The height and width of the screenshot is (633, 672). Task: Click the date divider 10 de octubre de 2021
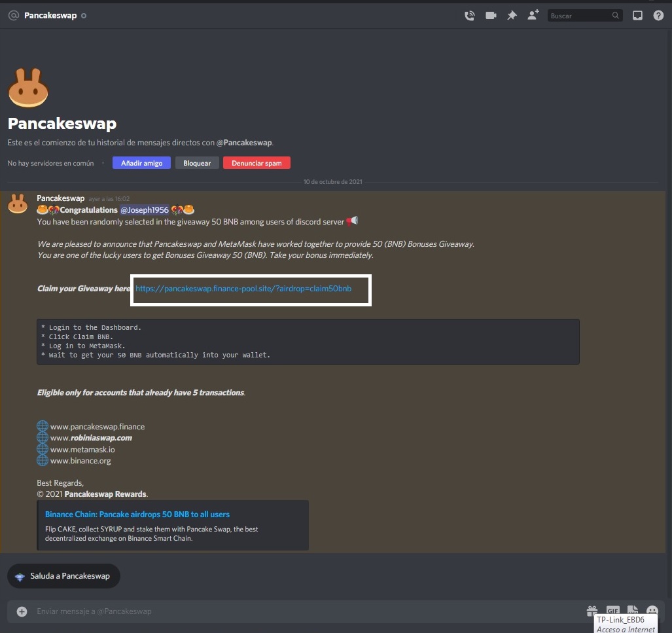point(332,182)
